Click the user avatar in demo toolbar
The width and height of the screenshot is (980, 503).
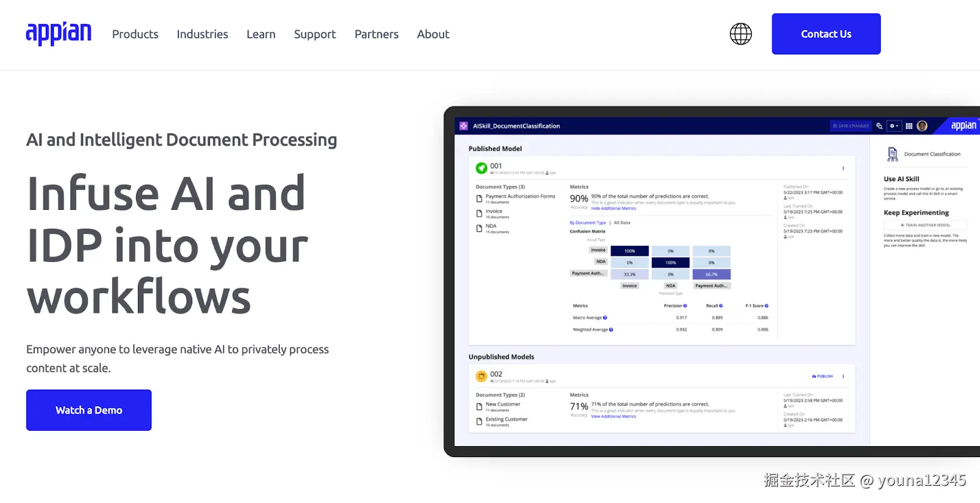coord(922,125)
